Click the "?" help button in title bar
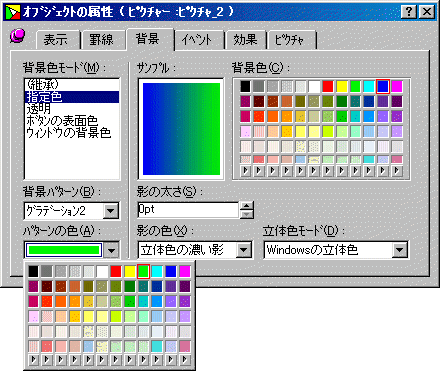440x371 pixels. coord(409,12)
